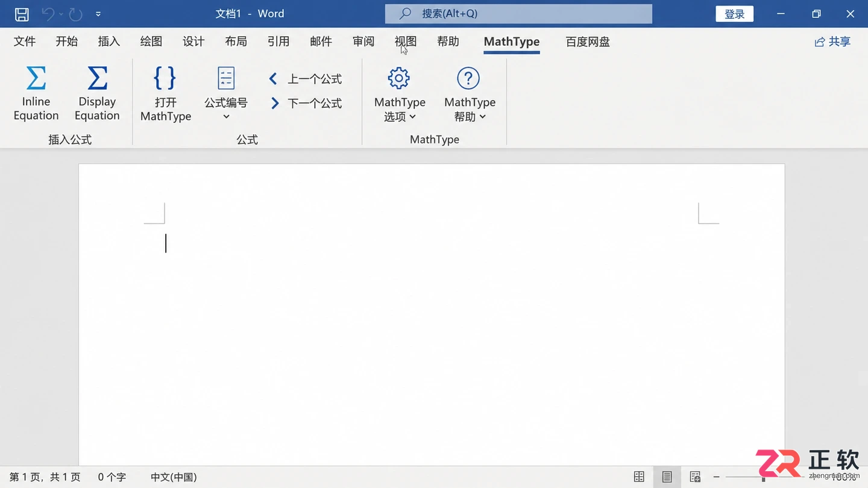Screen dimensions: 868x488
Task: Insert an Inline Equation
Action: [x=36, y=94]
